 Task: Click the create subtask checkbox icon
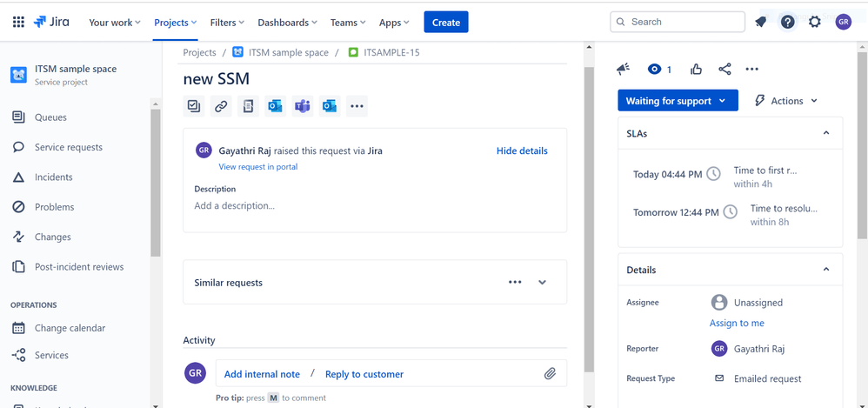tap(194, 106)
